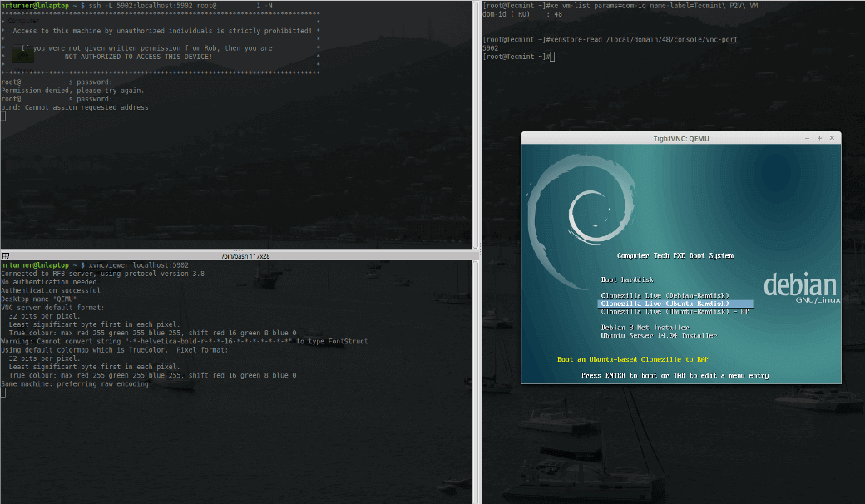
Task: Click the TightVNC: QEMU title bar
Action: coord(681,138)
